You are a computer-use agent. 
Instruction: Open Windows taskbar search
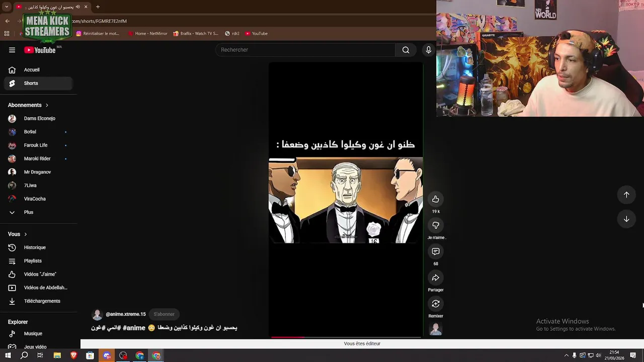[24, 355]
